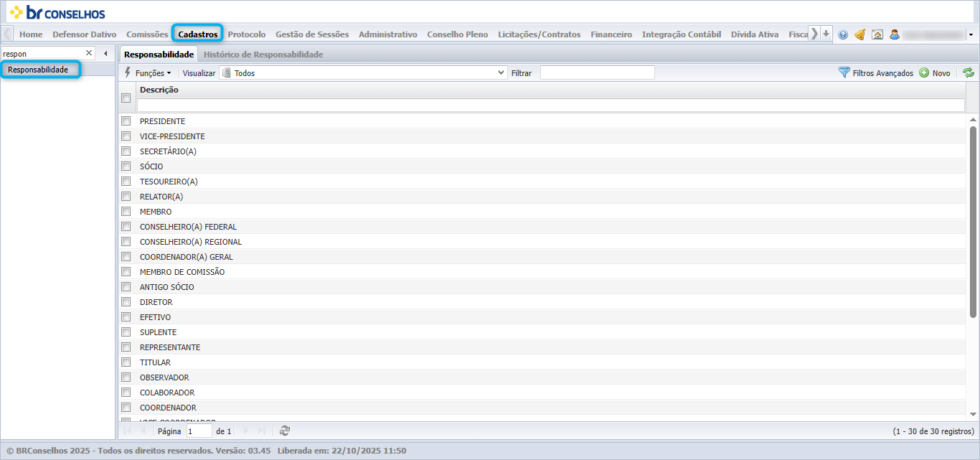This screenshot has width=980, height=460.
Task: Collapse the left sidebar panel arrow
Action: click(105, 54)
